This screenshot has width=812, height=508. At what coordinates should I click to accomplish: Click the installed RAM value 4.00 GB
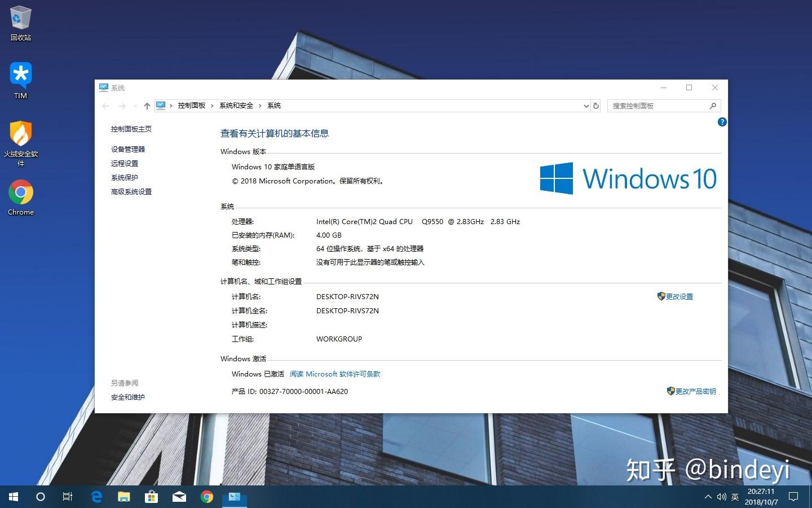point(329,235)
